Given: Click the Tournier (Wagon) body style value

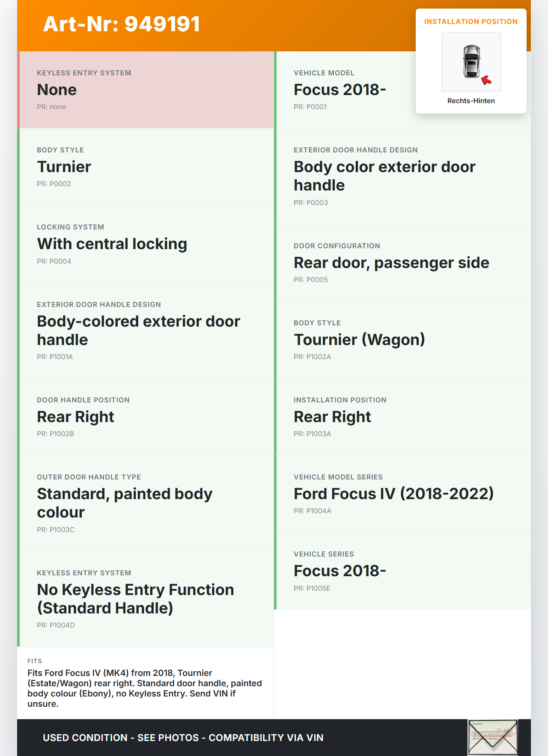Looking at the screenshot, I should (x=360, y=340).
